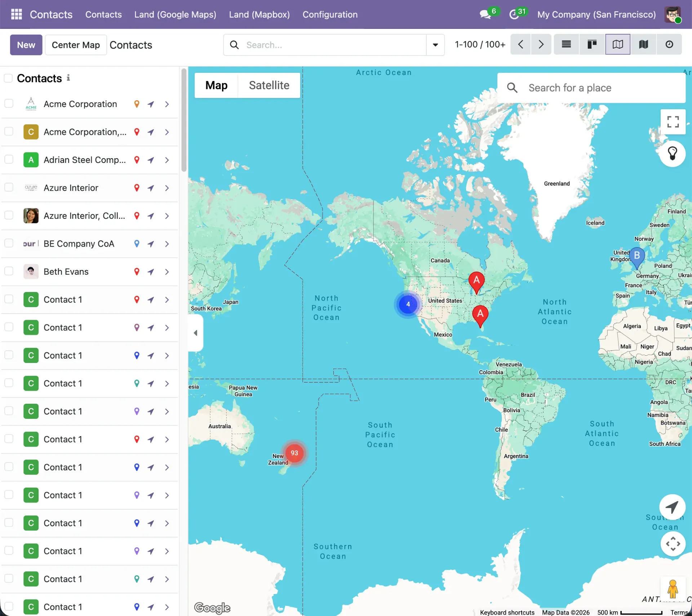
Task: Click the New button
Action: [x=26, y=45]
